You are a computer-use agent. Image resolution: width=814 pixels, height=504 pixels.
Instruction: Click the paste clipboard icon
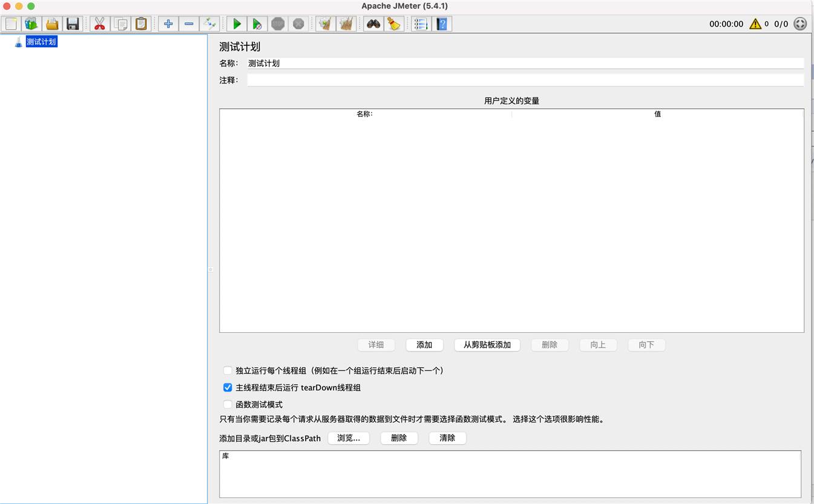(x=141, y=24)
